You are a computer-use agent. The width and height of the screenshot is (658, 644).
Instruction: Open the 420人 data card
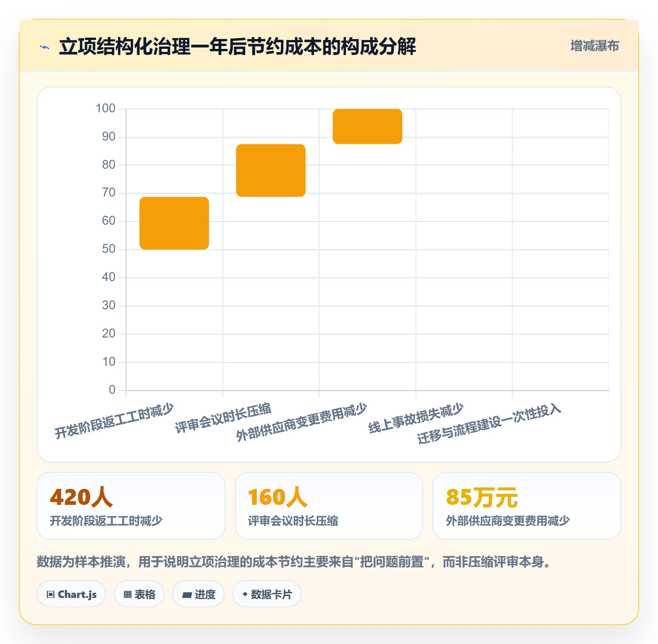pyautogui.click(x=131, y=506)
